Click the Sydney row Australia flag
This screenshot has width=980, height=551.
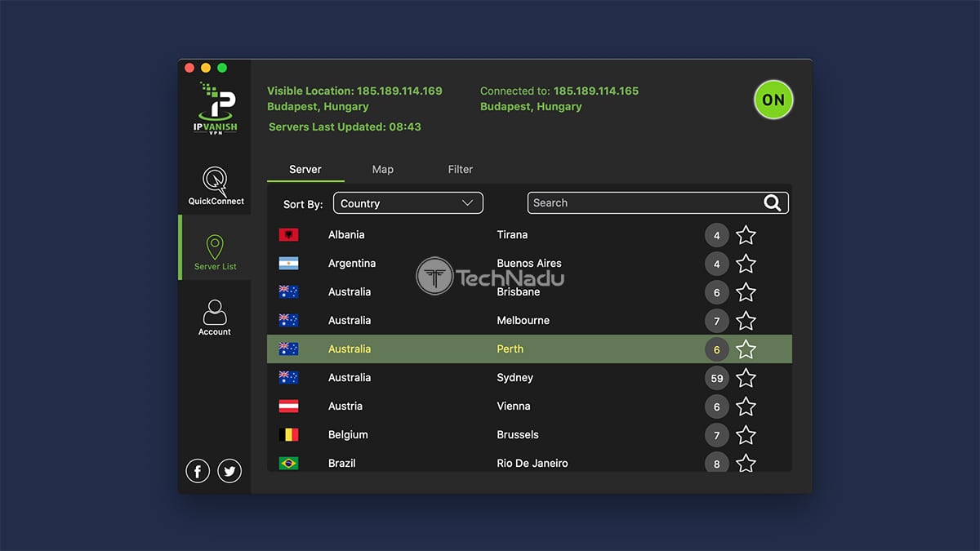coord(288,378)
